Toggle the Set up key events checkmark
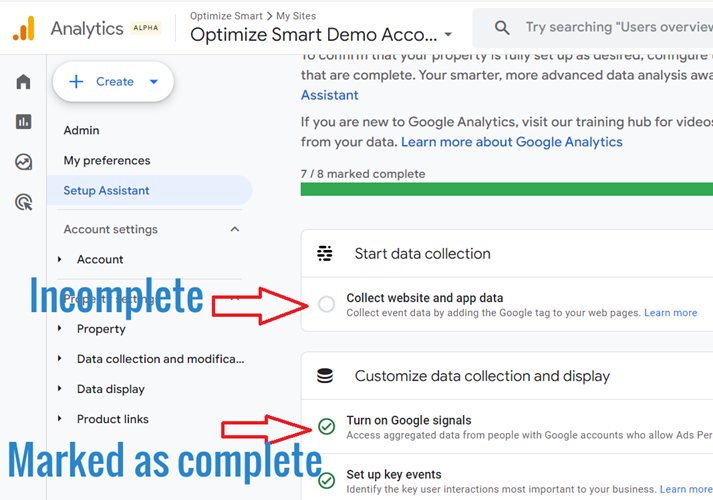This screenshot has width=713, height=500. tap(326, 480)
